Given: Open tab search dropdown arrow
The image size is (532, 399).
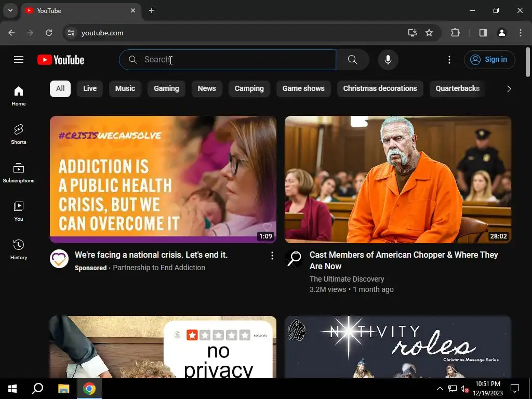Looking at the screenshot, I should point(10,10).
